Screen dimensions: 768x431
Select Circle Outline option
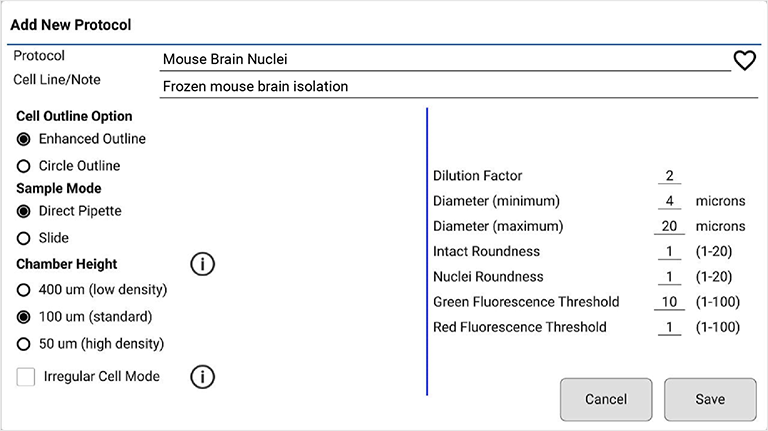click(24, 166)
